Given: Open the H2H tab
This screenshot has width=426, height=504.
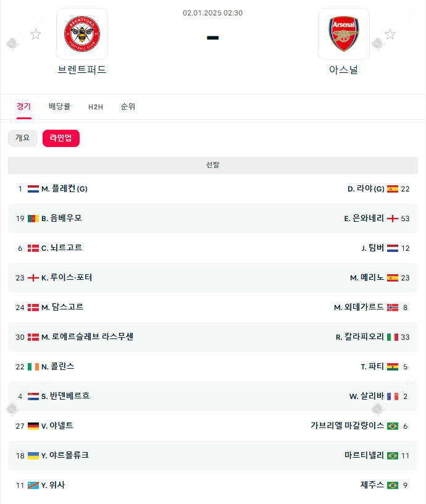Looking at the screenshot, I should click(96, 107).
